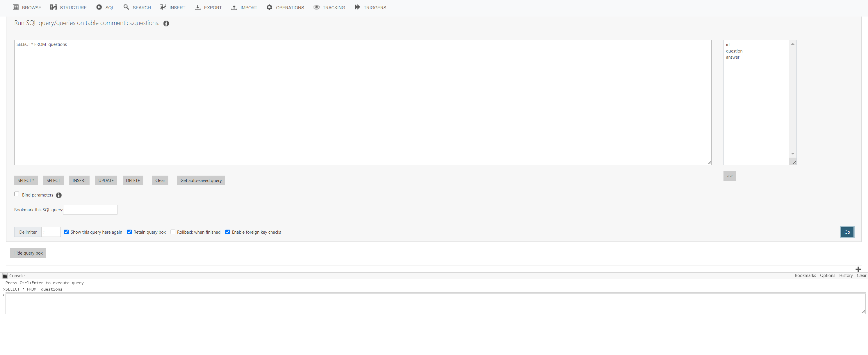Image resolution: width=868 pixels, height=355 pixels.
Task: Collapse the column list with << button
Action: pyautogui.click(x=730, y=176)
